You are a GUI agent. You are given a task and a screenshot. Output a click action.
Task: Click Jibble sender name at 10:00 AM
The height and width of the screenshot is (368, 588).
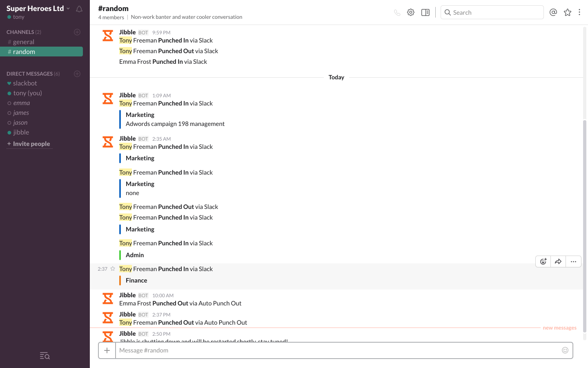(x=127, y=295)
